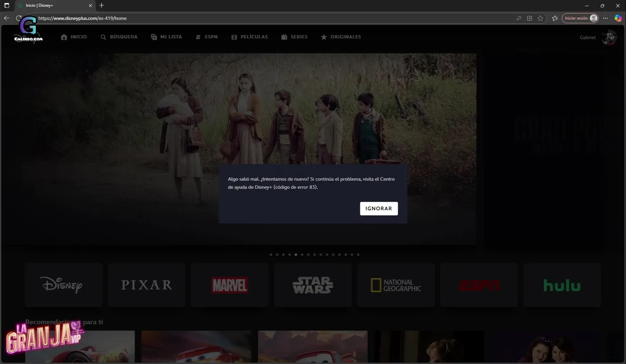Open the Copilot icon in browser toolbar
Viewport: 626px width, 364px height.
[618, 18]
